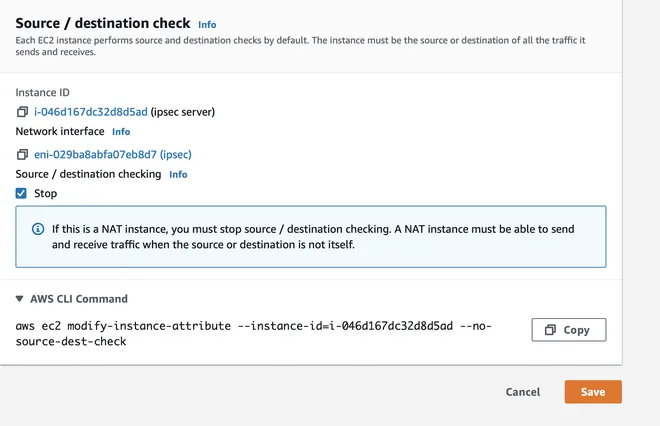Click the 'Each EC2 instance performs' description text

tap(301, 46)
